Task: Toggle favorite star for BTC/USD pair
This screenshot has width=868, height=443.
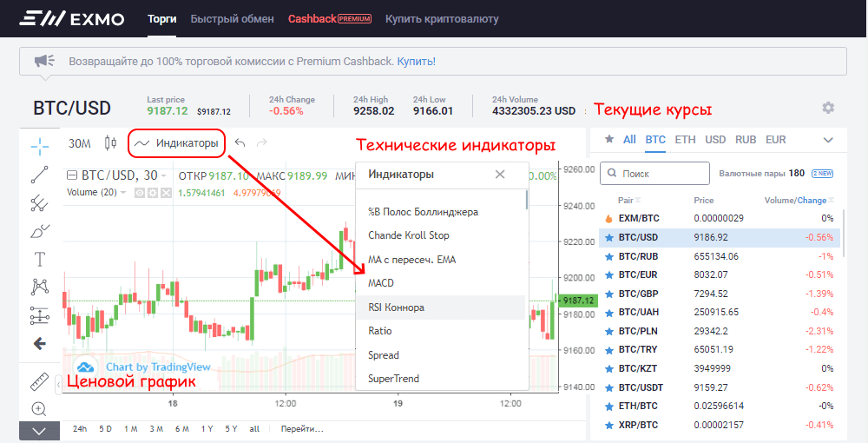Action: pyautogui.click(x=609, y=237)
